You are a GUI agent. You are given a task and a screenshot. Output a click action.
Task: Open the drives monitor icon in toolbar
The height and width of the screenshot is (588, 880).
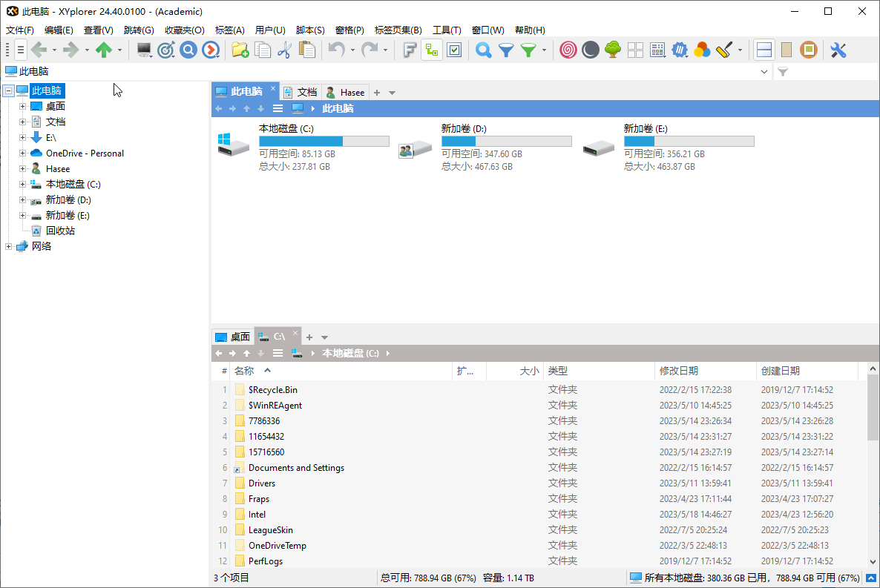(x=144, y=50)
